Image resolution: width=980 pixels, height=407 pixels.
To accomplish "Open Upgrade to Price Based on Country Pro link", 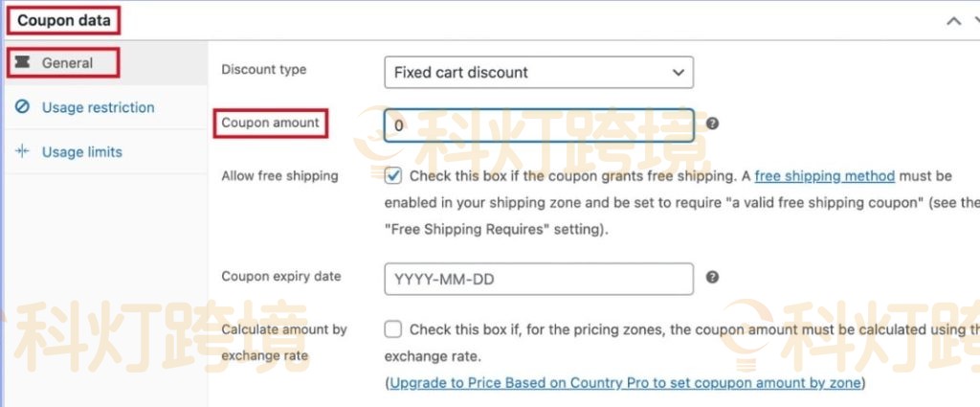I will click(x=626, y=383).
